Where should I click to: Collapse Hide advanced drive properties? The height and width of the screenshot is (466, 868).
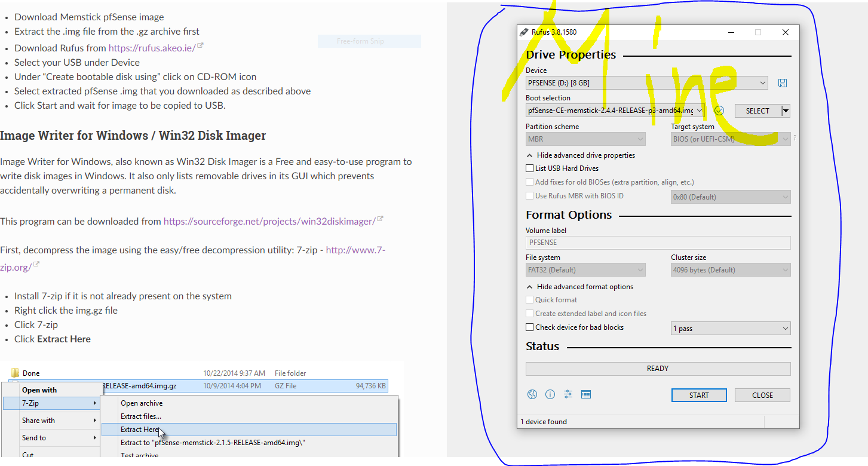(581, 155)
